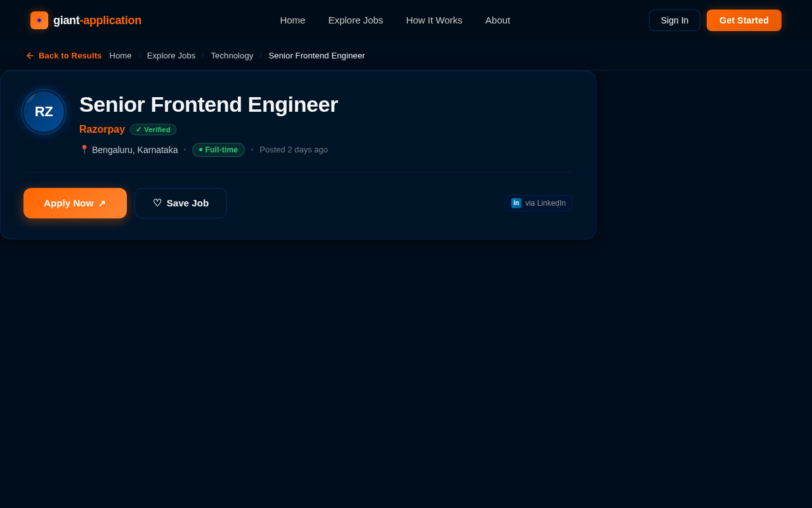Click the LinkedIn source icon
The image size is (812, 508).
(516, 203)
